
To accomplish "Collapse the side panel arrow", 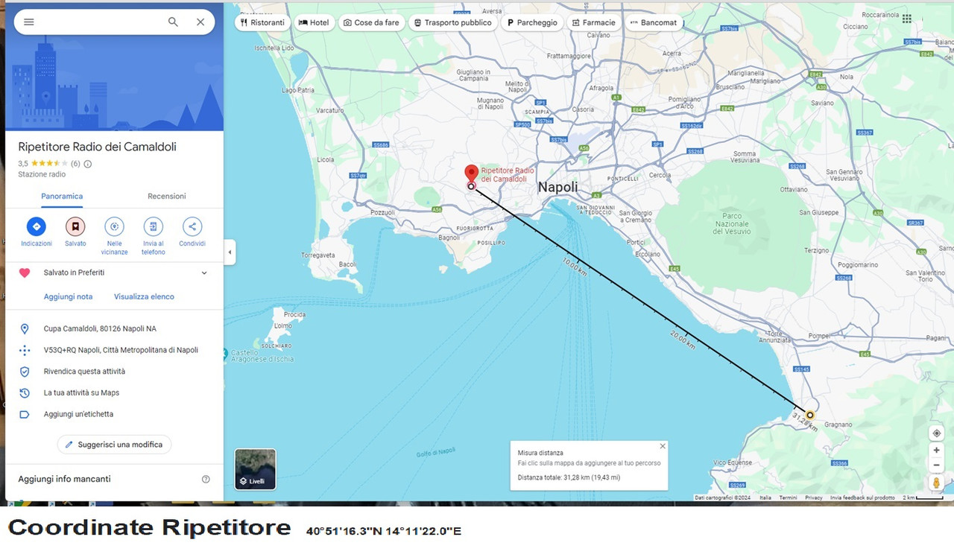I will [x=230, y=252].
